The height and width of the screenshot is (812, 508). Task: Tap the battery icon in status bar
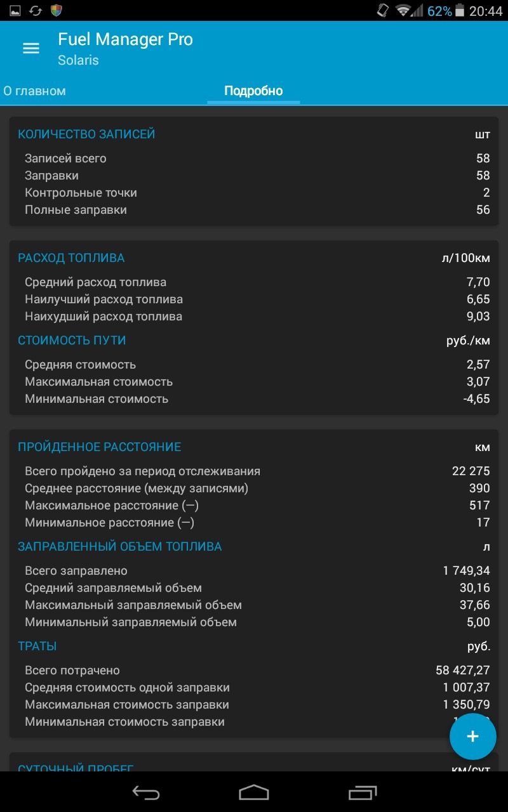coord(460,11)
